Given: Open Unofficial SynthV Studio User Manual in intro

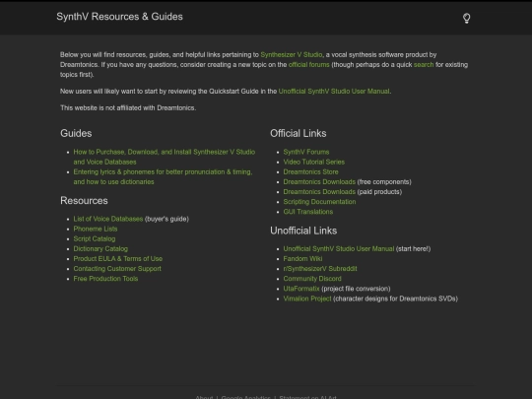Looking at the screenshot, I should click(334, 92).
